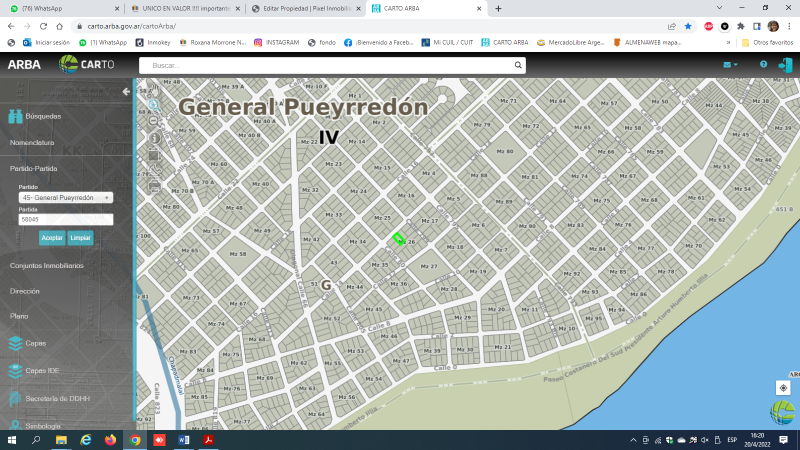This screenshot has height=450, width=800.
Task: Open the Simbología sidebar section
Action: 43,426
